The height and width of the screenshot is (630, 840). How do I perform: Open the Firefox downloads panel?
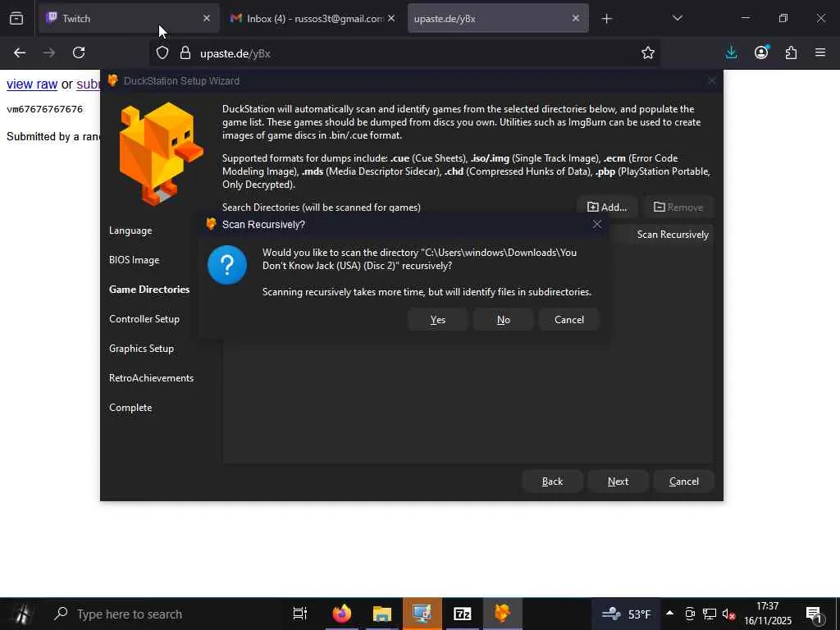(731, 52)
